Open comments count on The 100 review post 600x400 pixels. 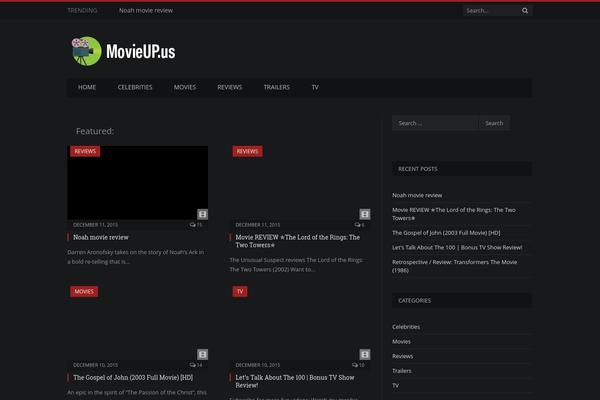(x=358, y=365)
